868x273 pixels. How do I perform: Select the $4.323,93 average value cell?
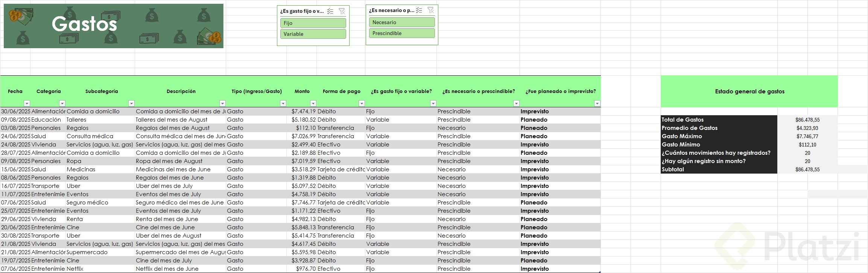pos(807,128)
